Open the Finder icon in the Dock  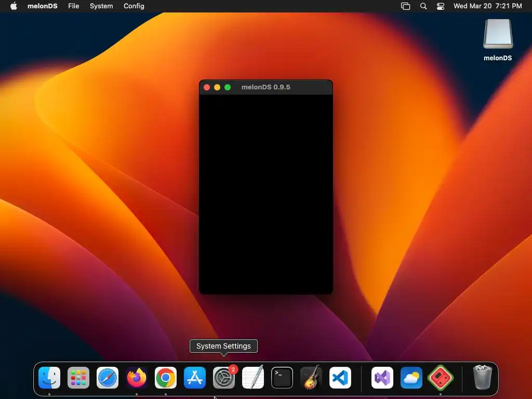[x=49, y=378]
